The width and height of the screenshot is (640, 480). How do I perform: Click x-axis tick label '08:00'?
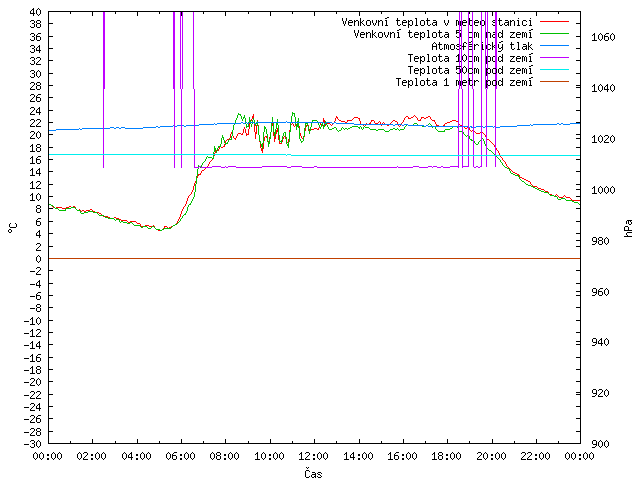225,456
